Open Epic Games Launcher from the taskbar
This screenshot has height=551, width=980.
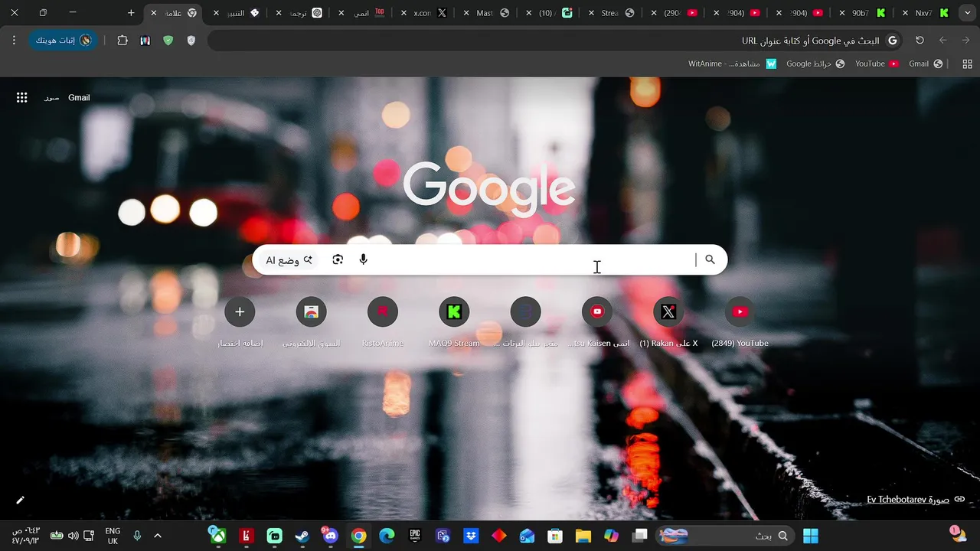point(415,536)
